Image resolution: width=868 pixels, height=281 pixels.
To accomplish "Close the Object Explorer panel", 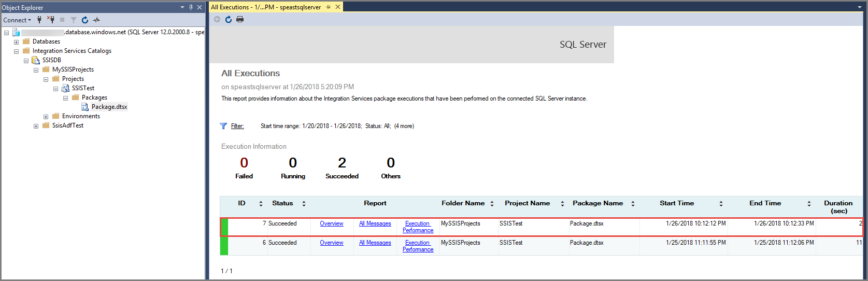I will coord(200,7).
